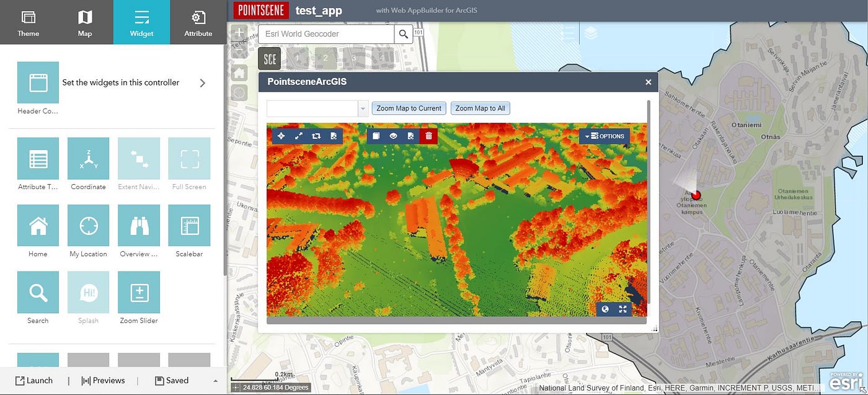Click the rotate/loop arrows viewer tool

click(x=316, y=136)
